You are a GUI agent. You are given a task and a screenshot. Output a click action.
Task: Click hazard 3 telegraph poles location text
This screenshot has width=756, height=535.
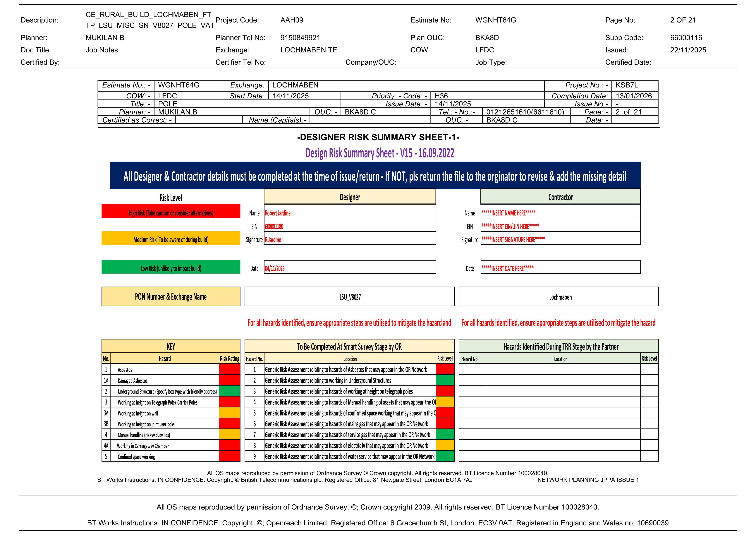(x=339, y=391)
